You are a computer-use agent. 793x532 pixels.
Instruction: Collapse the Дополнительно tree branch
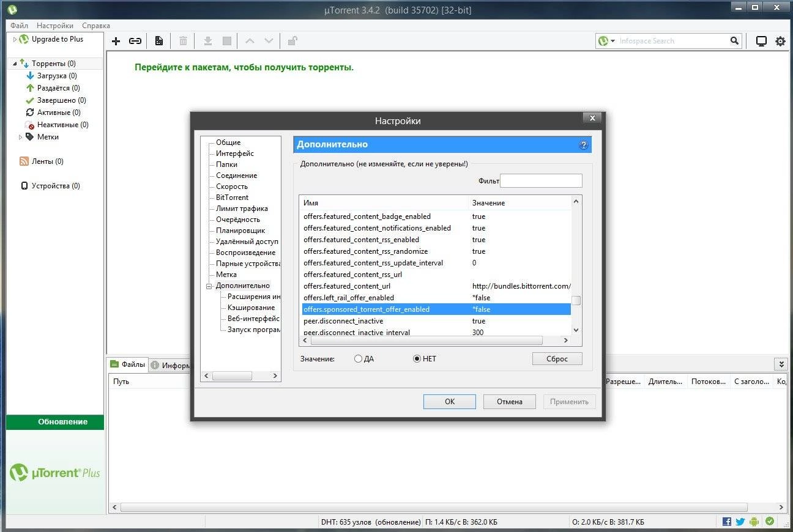click(x=209, y=286)
